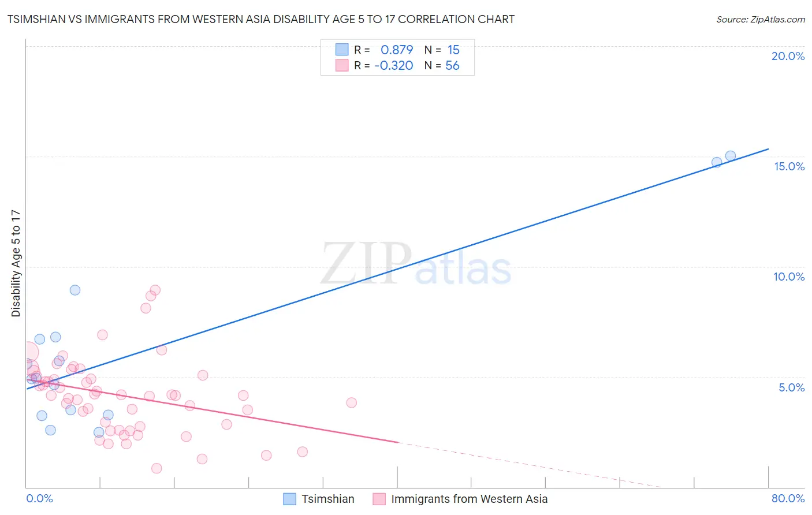
Task: Click the N = 56 value in legend
Action: click(442, 65)
